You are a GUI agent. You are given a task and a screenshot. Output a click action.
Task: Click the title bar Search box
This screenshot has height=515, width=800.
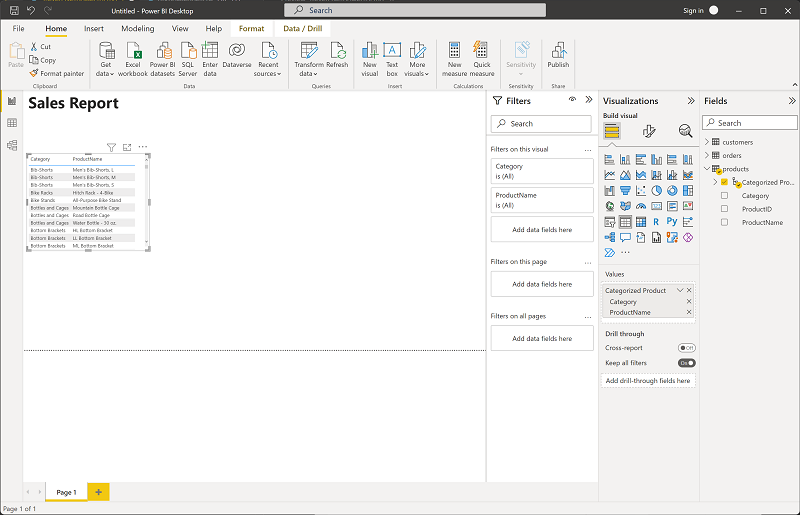(415, 10)
